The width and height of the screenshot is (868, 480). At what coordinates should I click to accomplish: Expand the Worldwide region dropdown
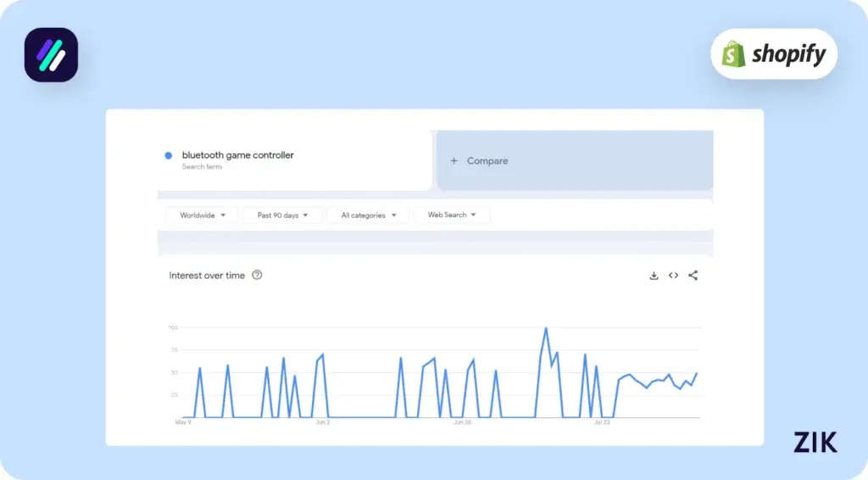click(x=203, y=215)
